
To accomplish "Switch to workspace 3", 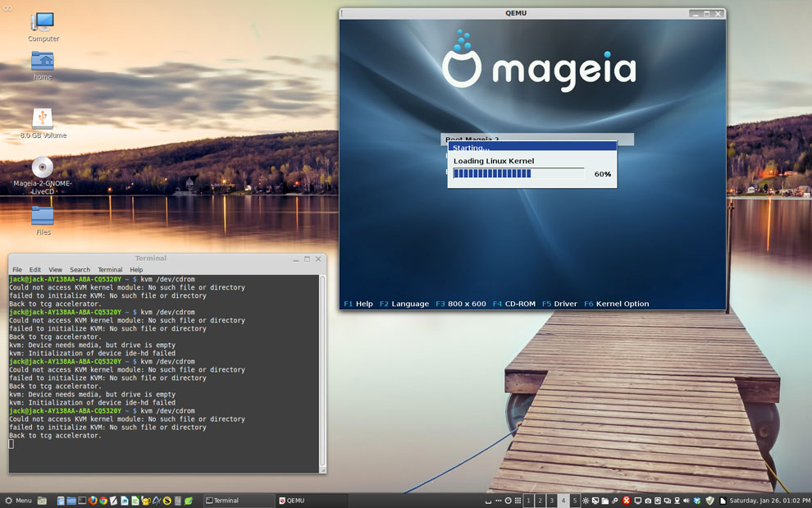I will [551, 501].
